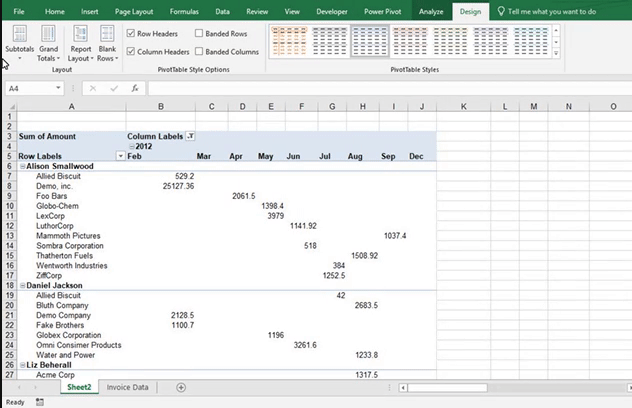Enable the Banded Columns checkbox
The height and width of the screenshot is (408, 632).
click(x=199, y=51)
